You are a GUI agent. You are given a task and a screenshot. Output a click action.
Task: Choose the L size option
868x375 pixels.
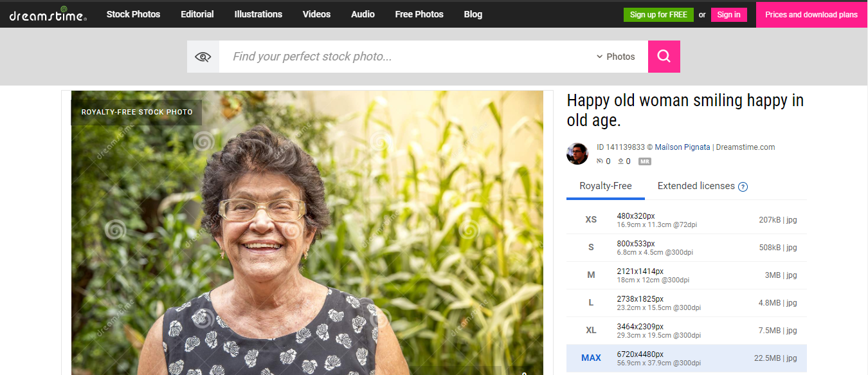(687, 303)
